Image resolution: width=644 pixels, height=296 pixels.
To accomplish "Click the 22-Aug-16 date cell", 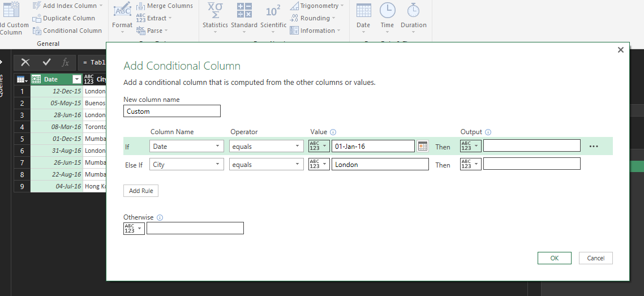I will pos(57,174).
